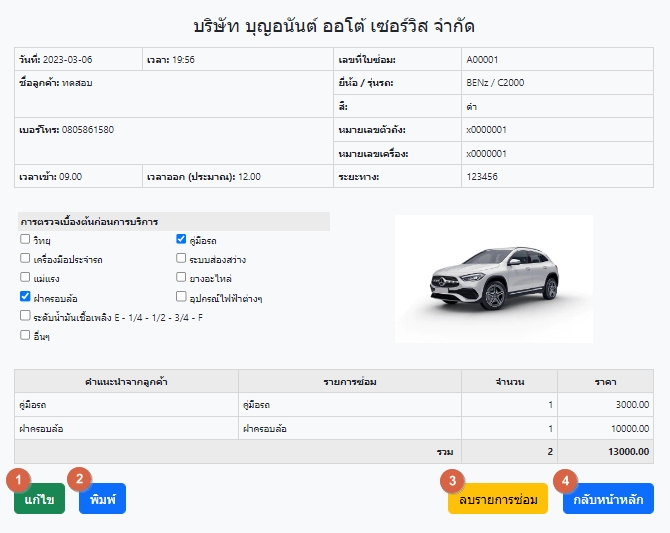The width and height of the screenshot is (670, 533).
Task: Click the number 4 badge marker
Action: (x=567, y=479)
